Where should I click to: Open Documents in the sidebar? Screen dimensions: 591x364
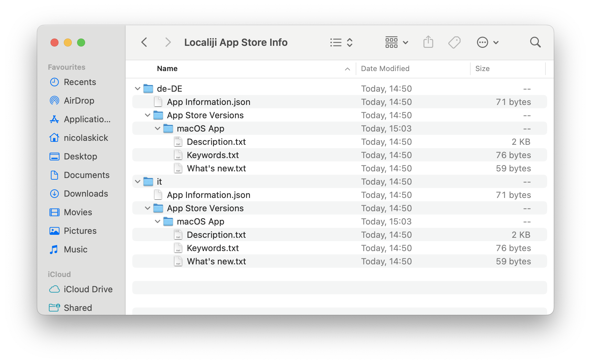(80, 175)
